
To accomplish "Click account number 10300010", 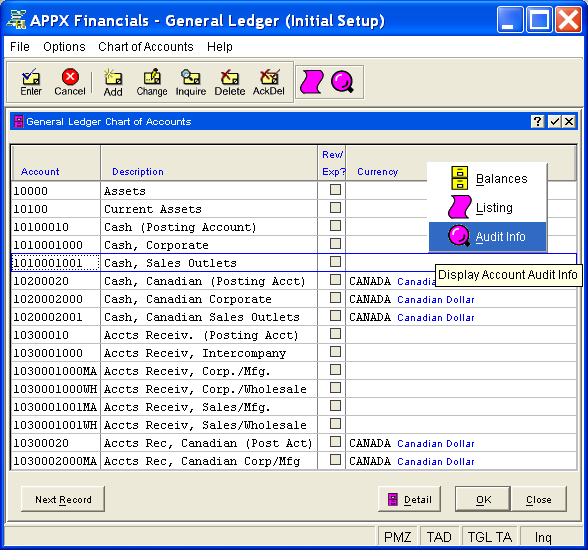I will (x=41, y=335).
